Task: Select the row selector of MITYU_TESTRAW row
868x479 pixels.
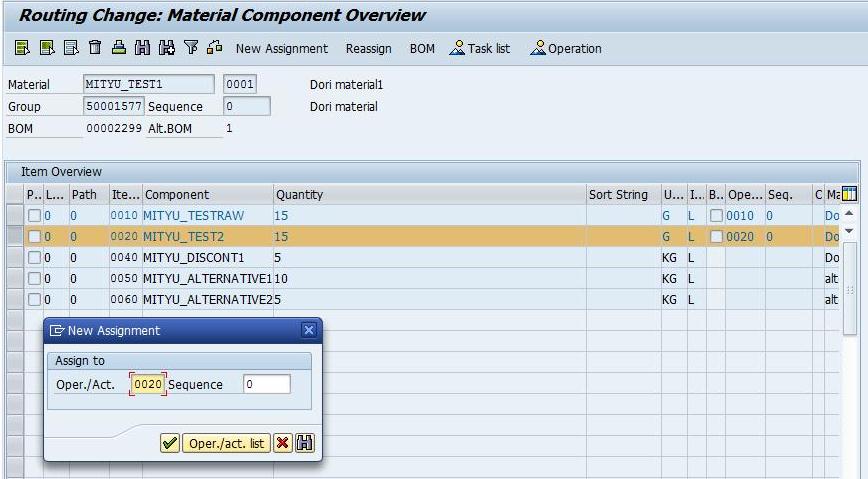Action: (x=15, y=215)
